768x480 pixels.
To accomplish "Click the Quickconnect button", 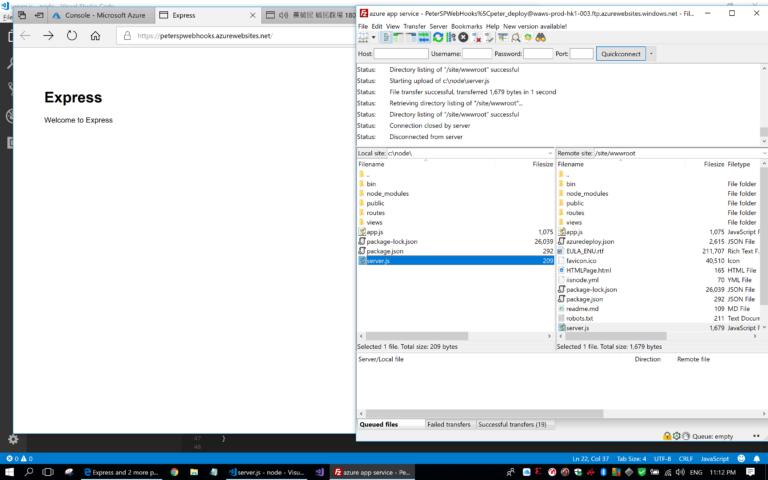I will (621, 54).
